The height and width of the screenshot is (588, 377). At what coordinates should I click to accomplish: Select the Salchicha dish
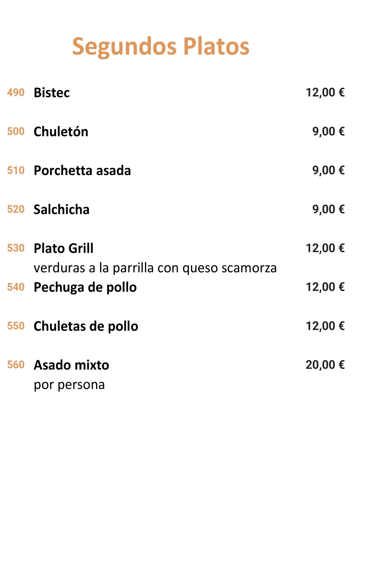62,209
